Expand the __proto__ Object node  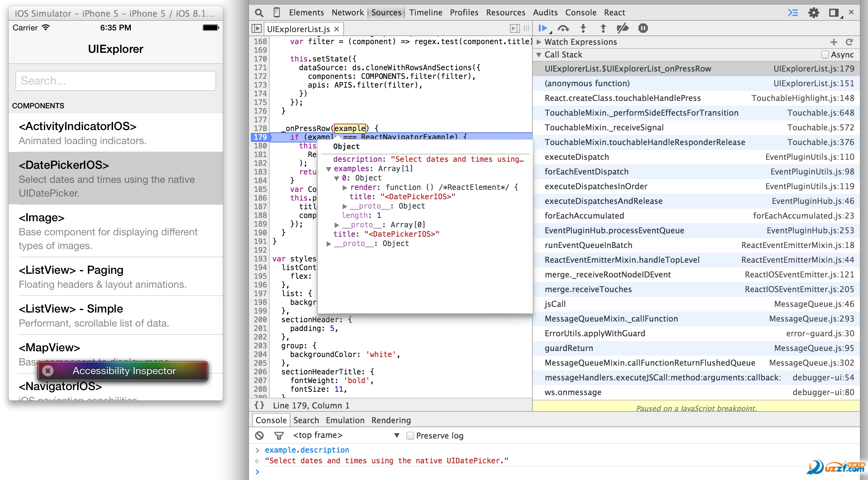[x=330, y=243]
